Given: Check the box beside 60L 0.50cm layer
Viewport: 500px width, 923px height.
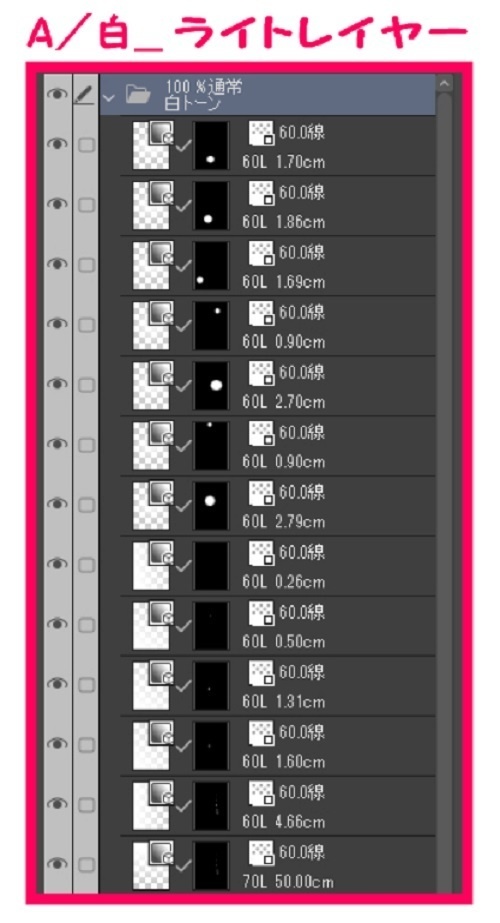Looking at the screenshot, I should tap(87, 625).
